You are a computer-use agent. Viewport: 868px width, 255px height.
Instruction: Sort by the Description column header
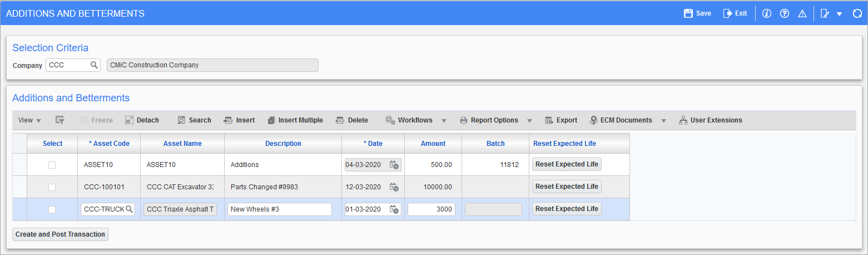point(283,144)
